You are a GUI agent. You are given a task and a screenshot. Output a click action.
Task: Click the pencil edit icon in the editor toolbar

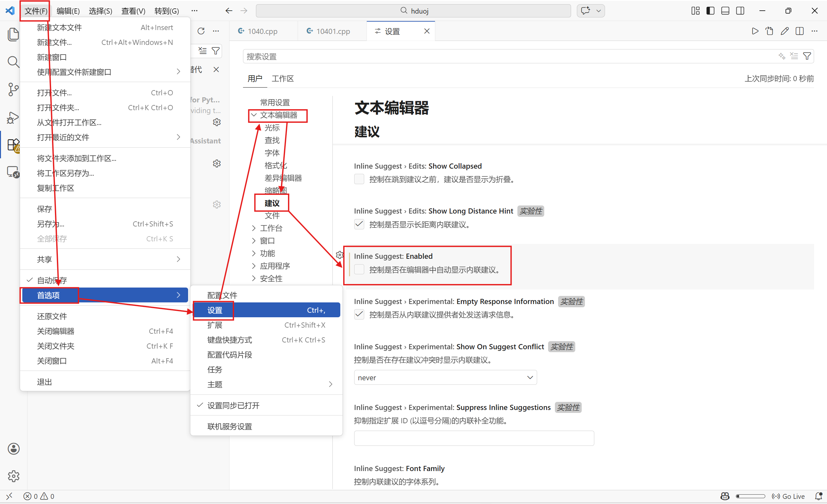tap(784, 31)
